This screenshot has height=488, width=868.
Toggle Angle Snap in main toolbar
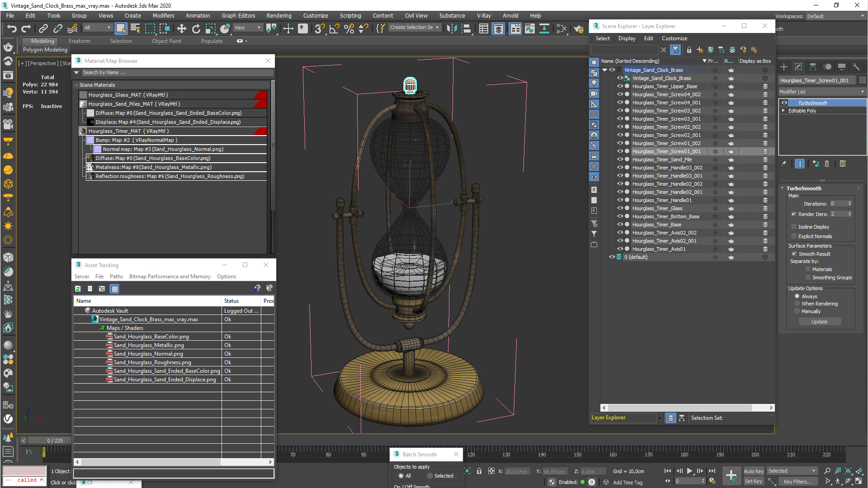334,28
